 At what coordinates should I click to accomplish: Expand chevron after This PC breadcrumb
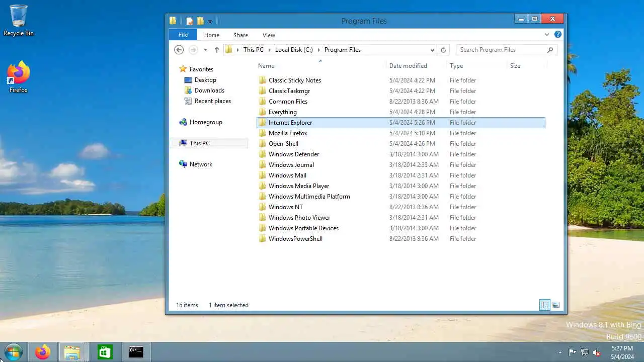click(269, 50)
